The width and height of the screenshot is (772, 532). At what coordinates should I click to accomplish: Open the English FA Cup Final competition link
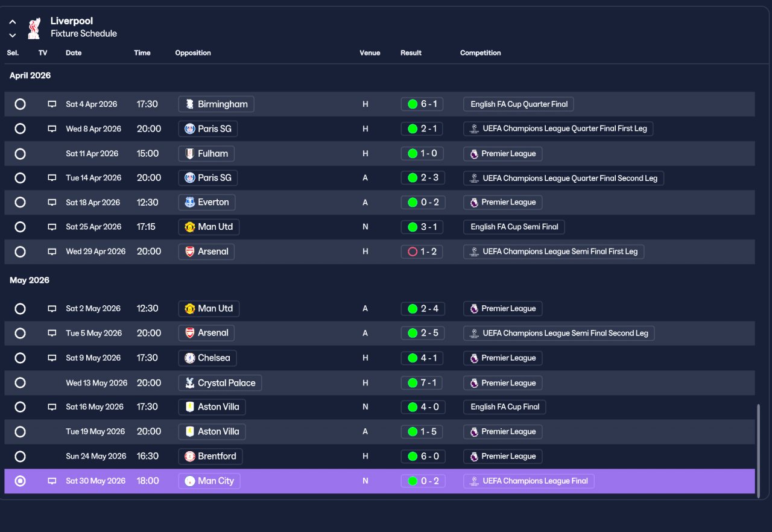(x=505, y=407)
